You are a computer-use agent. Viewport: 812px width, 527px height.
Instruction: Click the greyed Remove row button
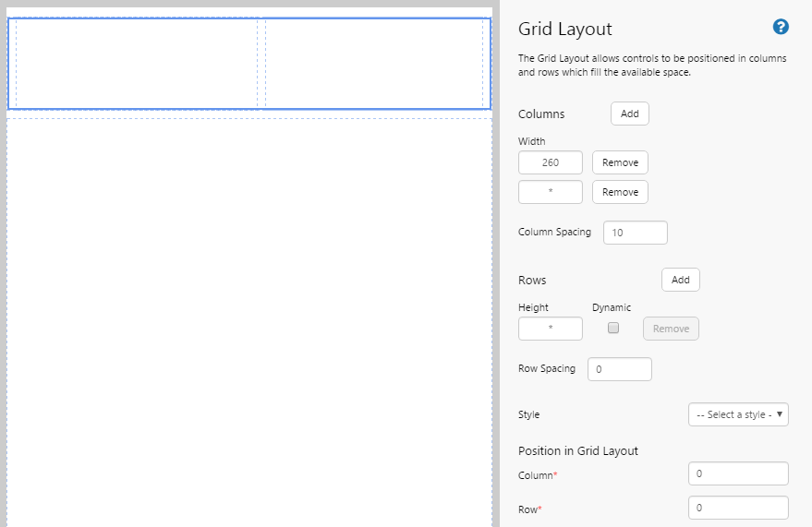671,329
